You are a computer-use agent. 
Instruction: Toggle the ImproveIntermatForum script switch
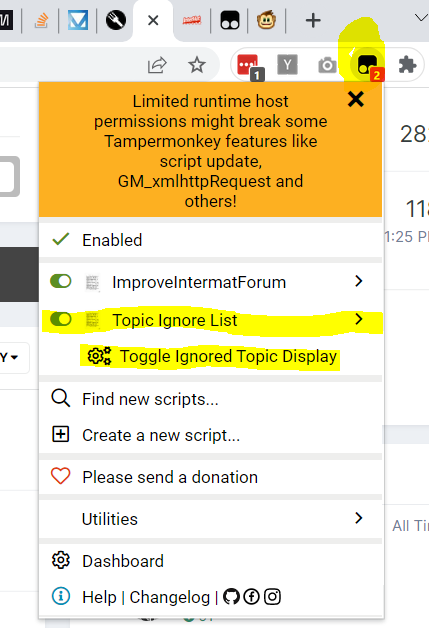[60, 281]
